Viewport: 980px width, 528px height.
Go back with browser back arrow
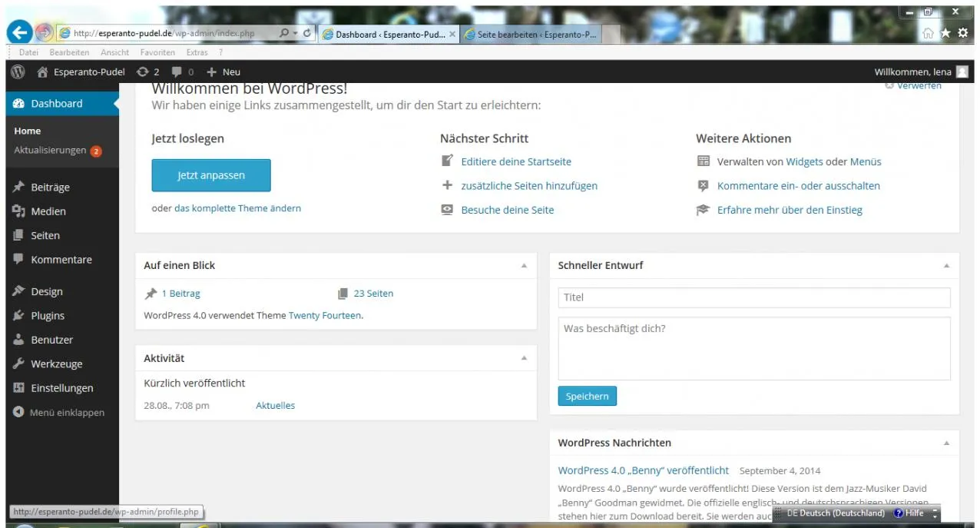pos(20,33)
